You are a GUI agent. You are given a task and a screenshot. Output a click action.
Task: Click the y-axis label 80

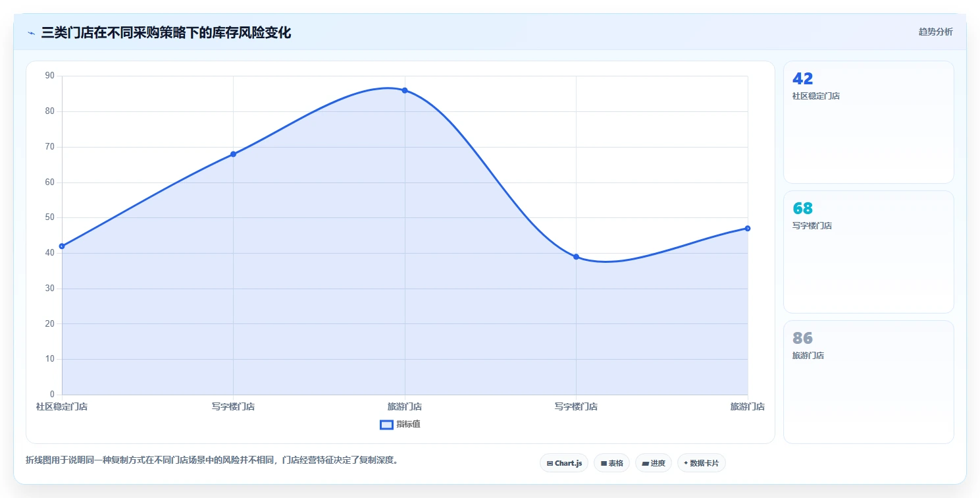click(50, 111)
